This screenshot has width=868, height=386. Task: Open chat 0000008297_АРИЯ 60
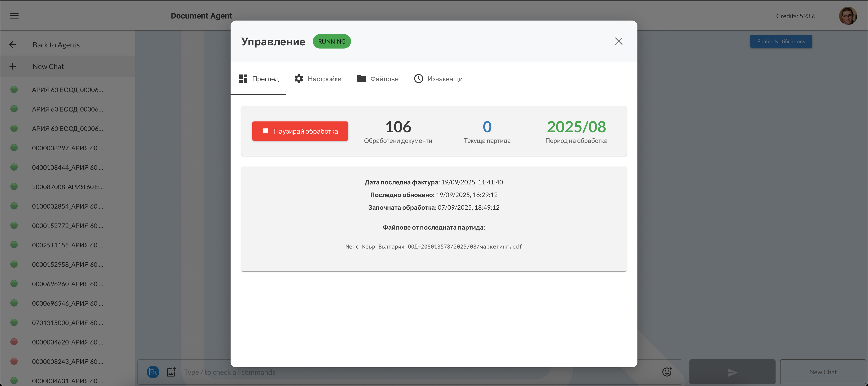(x=67, y=148)
